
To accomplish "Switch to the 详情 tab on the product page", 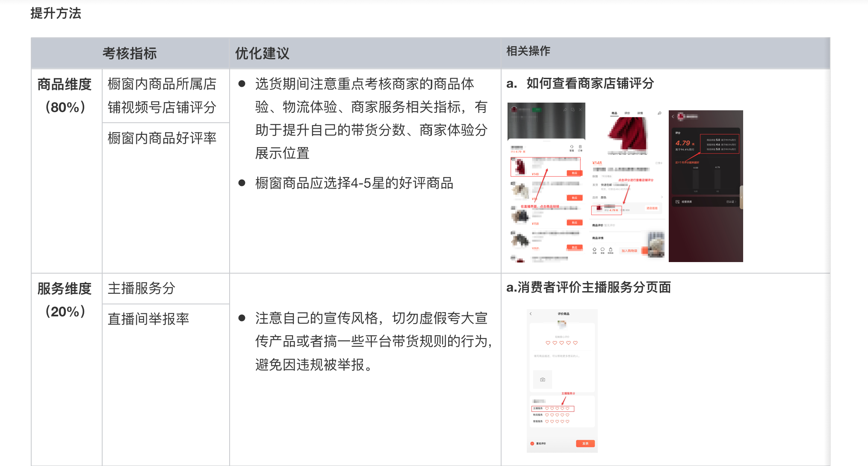I will (640, 113).
